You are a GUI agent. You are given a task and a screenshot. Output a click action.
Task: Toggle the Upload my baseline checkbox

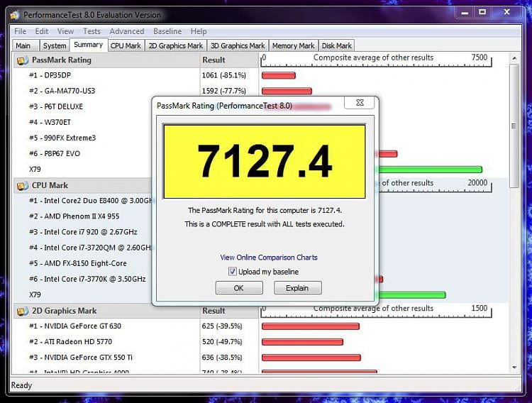point(233,271)
